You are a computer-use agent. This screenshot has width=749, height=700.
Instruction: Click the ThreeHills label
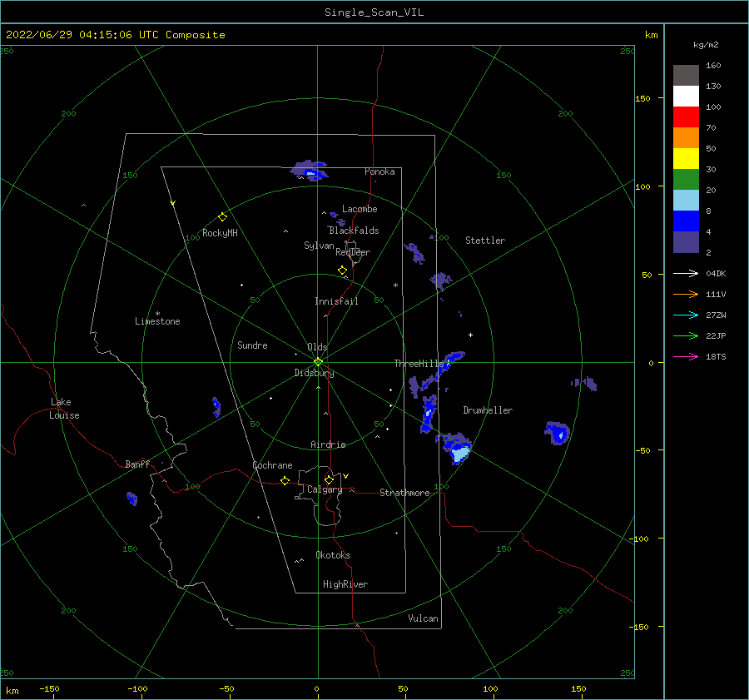tap(419, 364)
